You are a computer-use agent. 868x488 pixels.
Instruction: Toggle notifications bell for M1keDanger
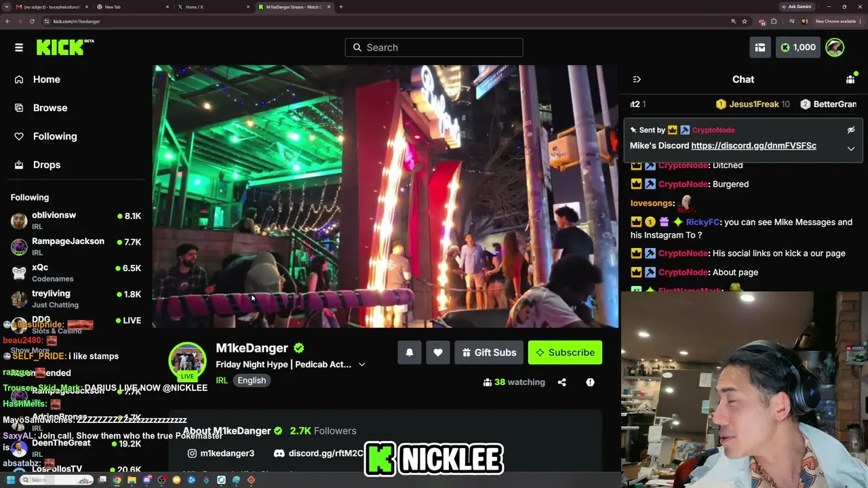[x=410, y=352]
